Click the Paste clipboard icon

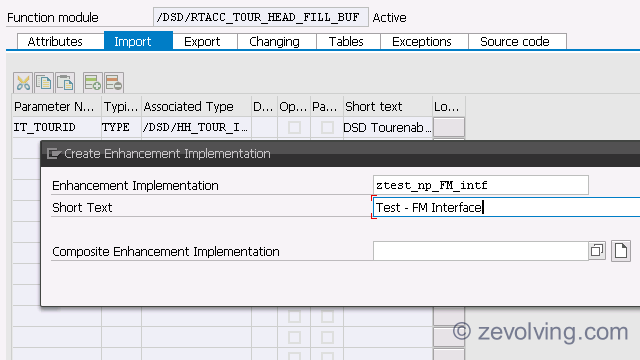[x=65, y=83]
